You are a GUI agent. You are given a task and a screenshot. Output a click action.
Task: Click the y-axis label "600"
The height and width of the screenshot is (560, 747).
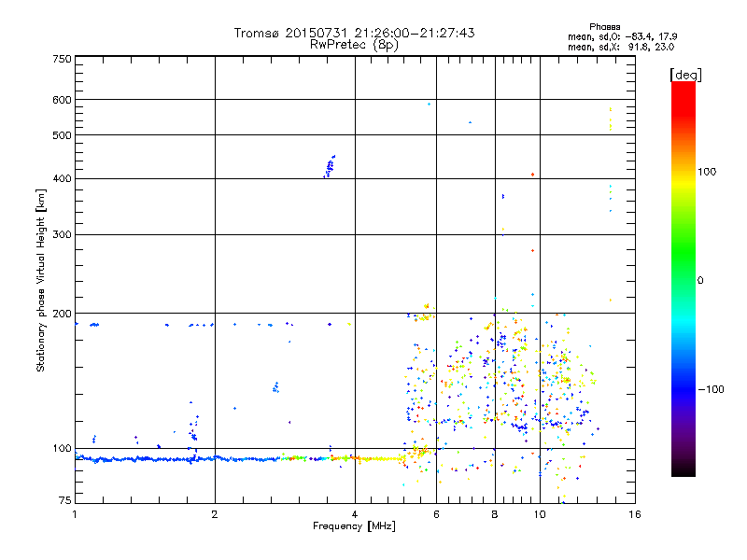(x=62, y=100)
